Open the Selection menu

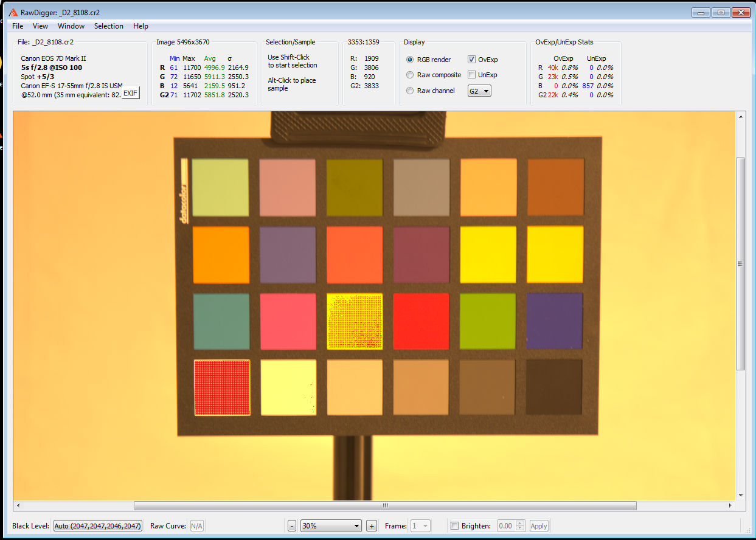108,26
